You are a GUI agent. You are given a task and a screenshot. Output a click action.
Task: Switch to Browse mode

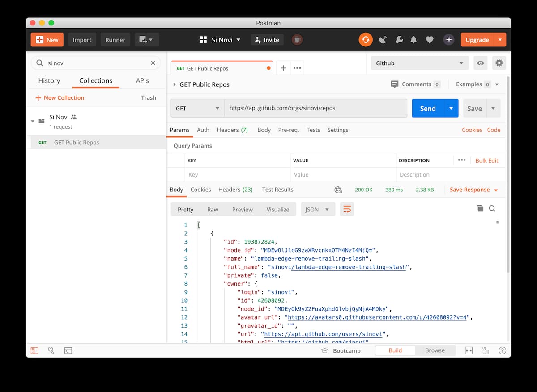[435, 350]
